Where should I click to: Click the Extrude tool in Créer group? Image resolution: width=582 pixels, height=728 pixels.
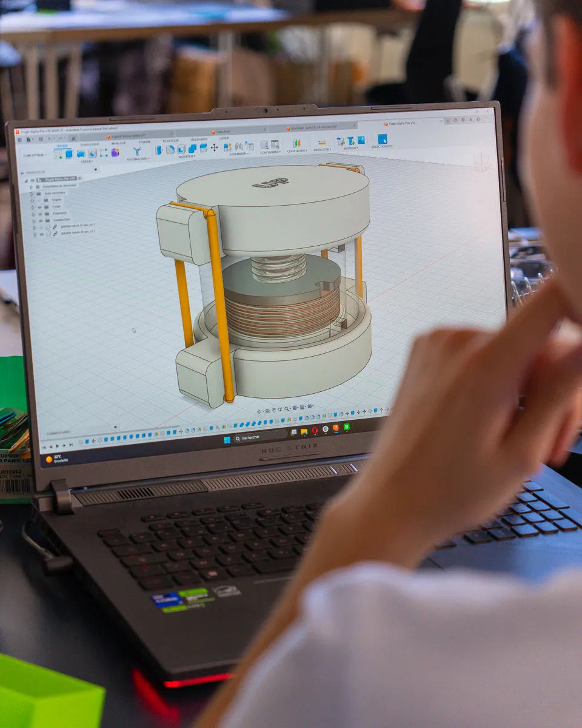(x=69, y=153)
